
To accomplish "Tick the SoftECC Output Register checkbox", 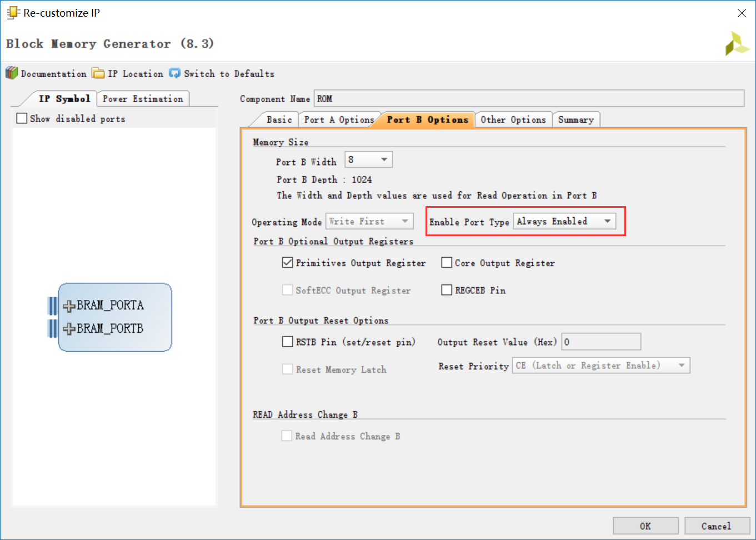I will (287, 290).
